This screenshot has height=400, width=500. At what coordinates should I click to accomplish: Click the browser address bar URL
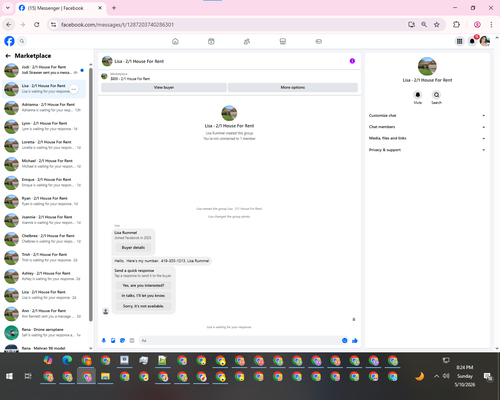click(117, 25)
